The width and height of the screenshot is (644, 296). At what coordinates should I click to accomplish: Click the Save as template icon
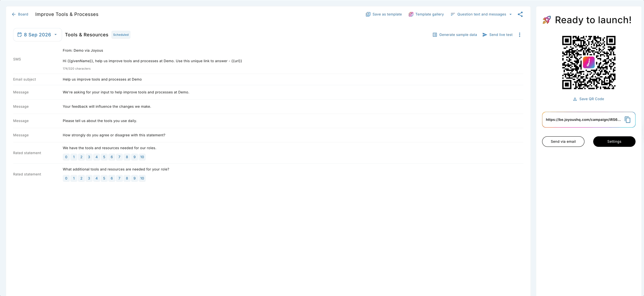tap(368, 14)
